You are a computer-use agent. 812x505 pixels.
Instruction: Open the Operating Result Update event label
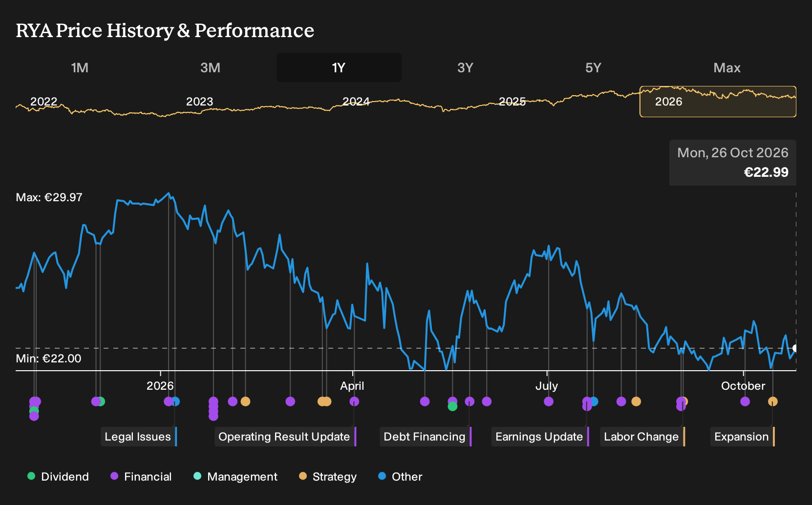click(x=285, y=437)
